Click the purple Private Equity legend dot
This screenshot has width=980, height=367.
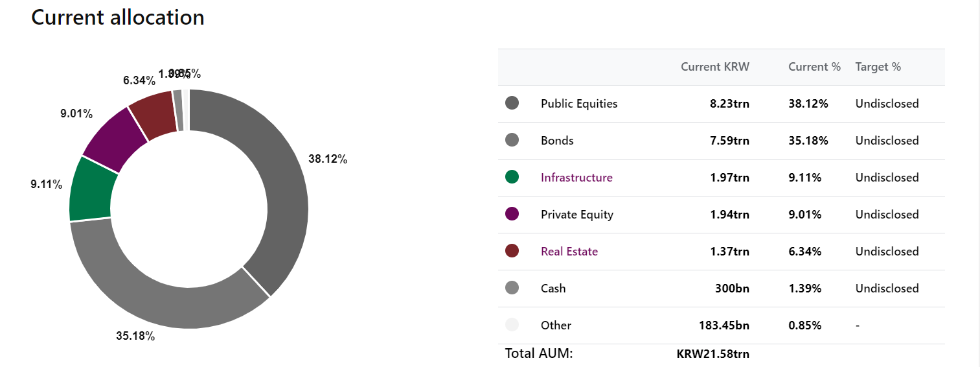tap(512, 214)
